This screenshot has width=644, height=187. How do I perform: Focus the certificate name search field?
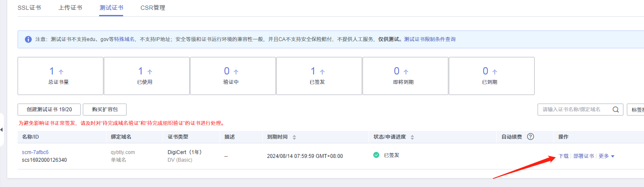573,110
